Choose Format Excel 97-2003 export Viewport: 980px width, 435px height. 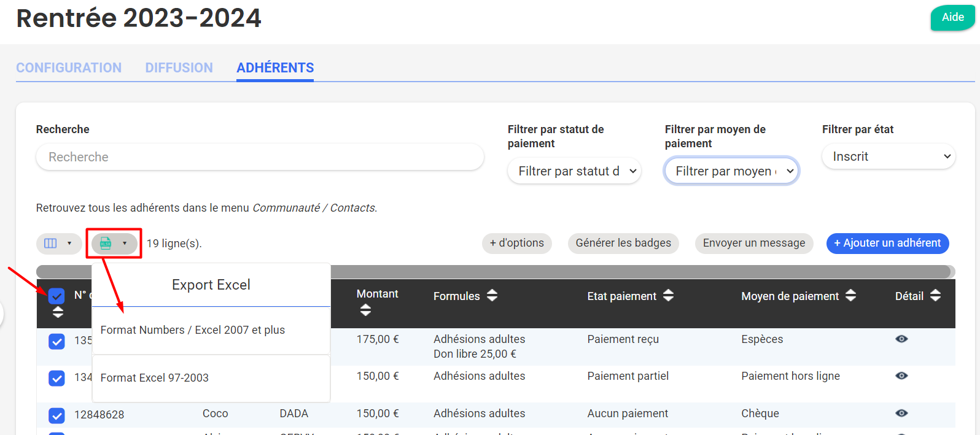pyautogui.click(x=211, y=378)
